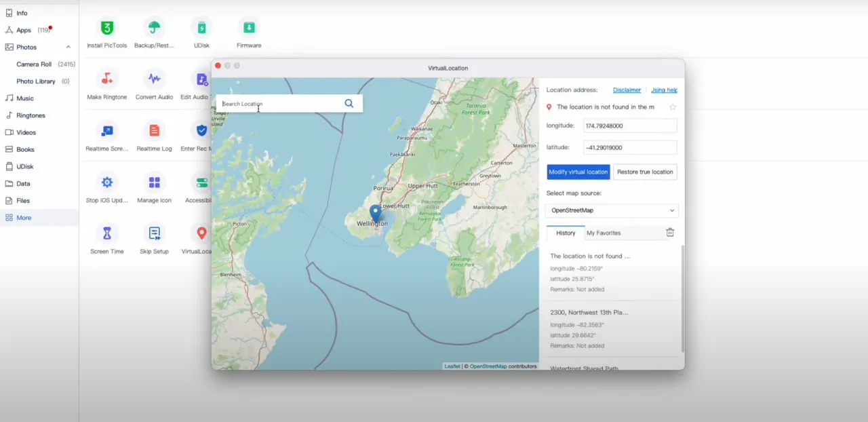Click the red location pin icon

point(549,107)
